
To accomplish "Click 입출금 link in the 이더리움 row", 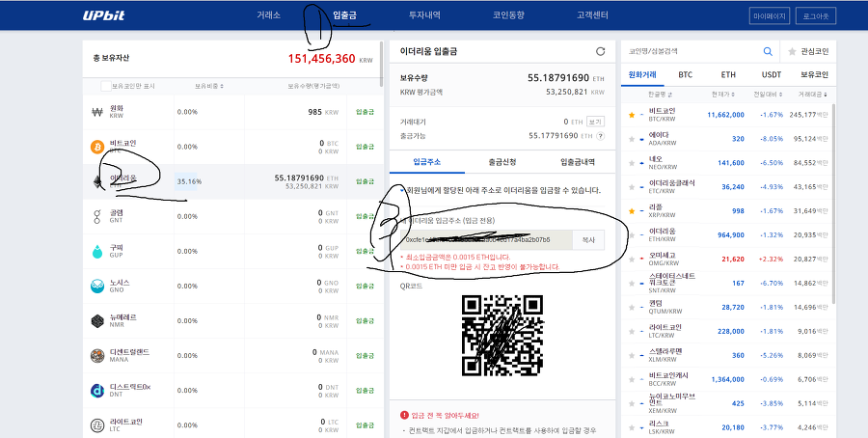I will point(365,181).
